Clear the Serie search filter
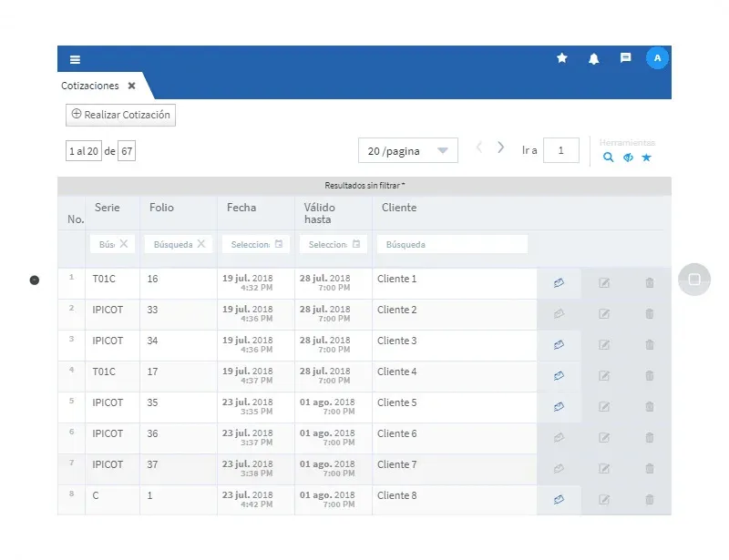The image size is (729, 560). pyautogui.click(x=125, y=243)
